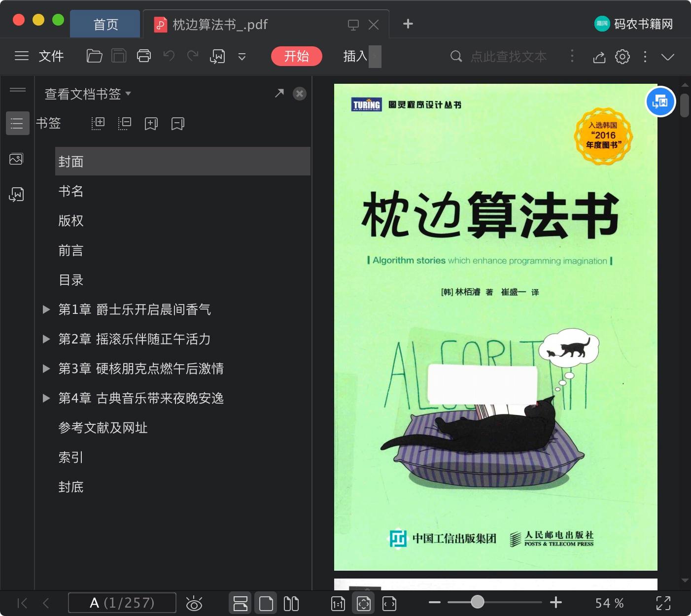This screenshot has width=691, height=616.
Task: Click the sidebar collapse handle icon
Action: coord(18,89)
